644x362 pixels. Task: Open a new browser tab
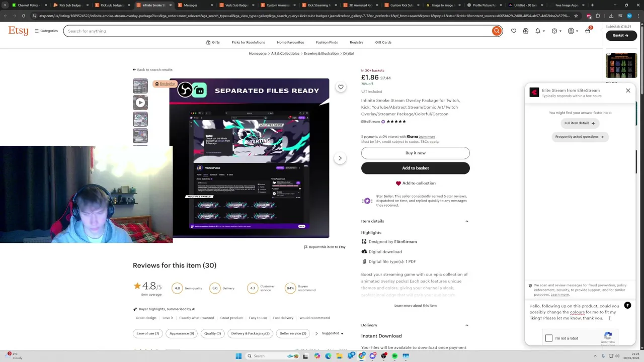592,5
